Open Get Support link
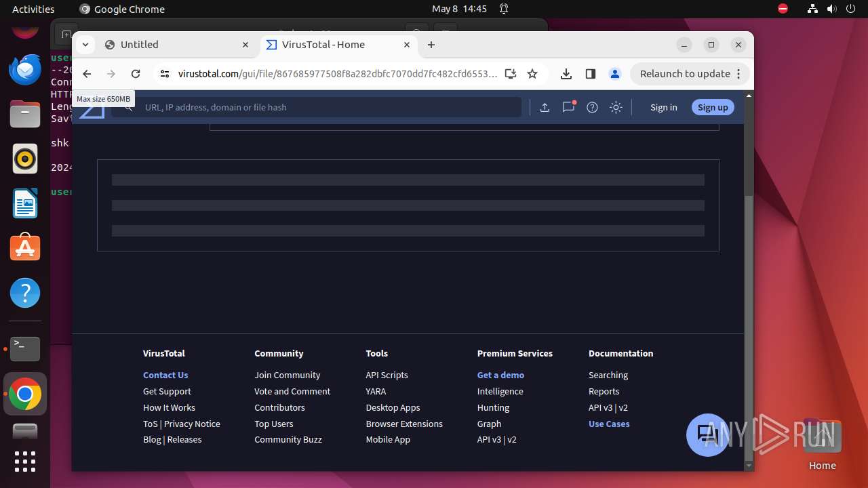The width and height of the screenshot is (868, 488). point(167,391)
